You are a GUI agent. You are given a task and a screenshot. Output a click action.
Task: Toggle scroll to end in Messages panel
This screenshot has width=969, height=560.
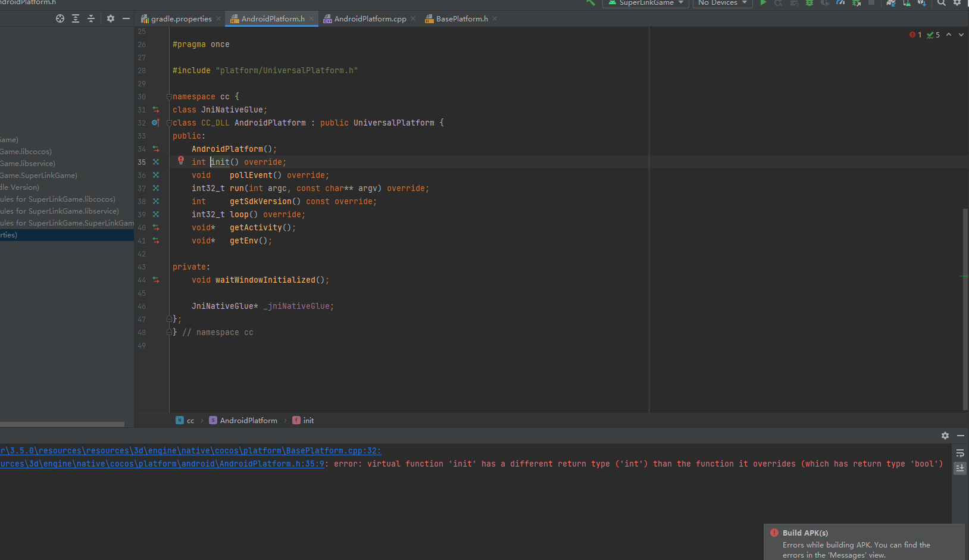[x=960, y=468]
